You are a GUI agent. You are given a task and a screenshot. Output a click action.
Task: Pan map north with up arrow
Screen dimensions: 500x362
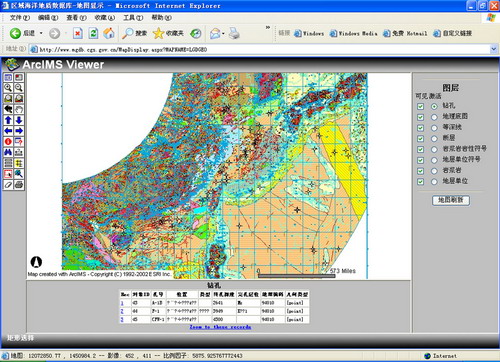pos(8,120)
